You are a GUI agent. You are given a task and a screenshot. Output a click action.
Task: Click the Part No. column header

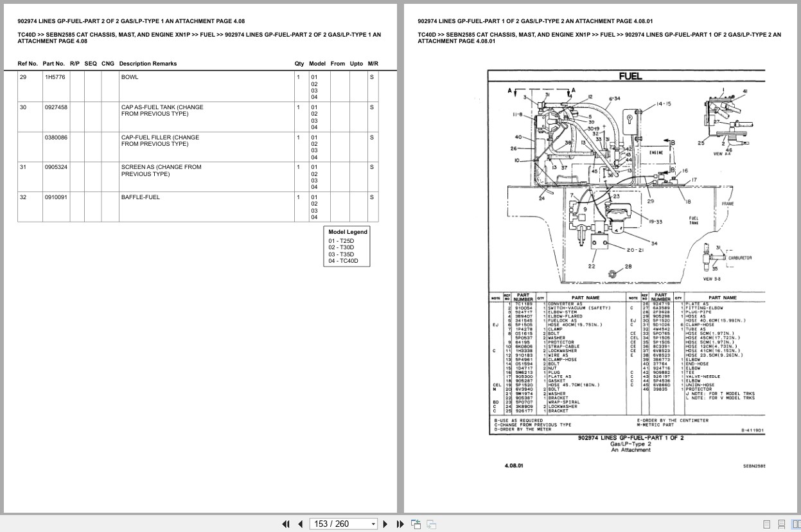pos(53,64)
